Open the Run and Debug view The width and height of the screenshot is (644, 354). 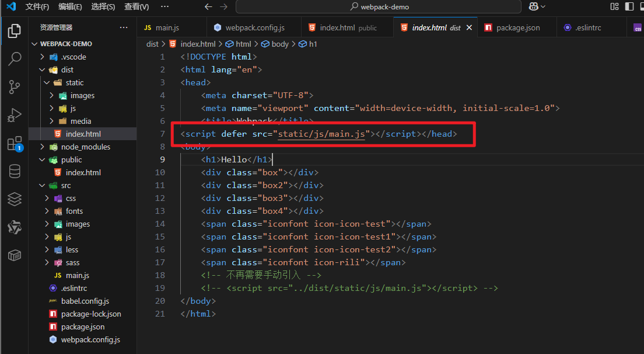click(15, 115)
